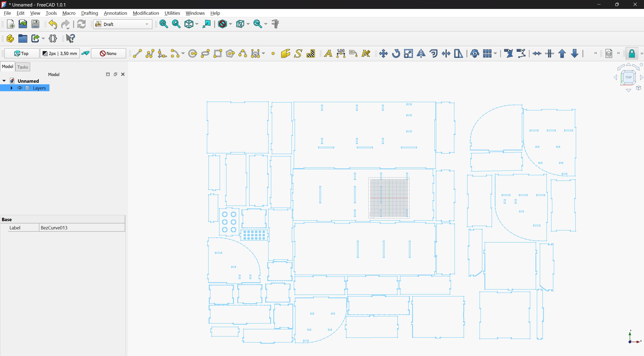644x356 pixels.
Task: Collapse the Unnamed document tree
Action: tap(4, 81)
